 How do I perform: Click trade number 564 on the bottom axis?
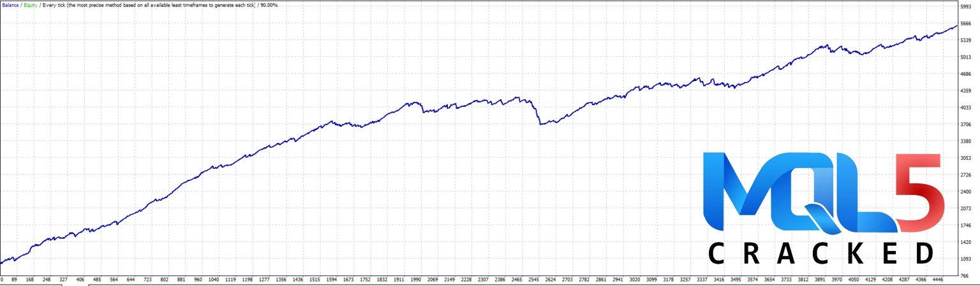click(114, 279)
